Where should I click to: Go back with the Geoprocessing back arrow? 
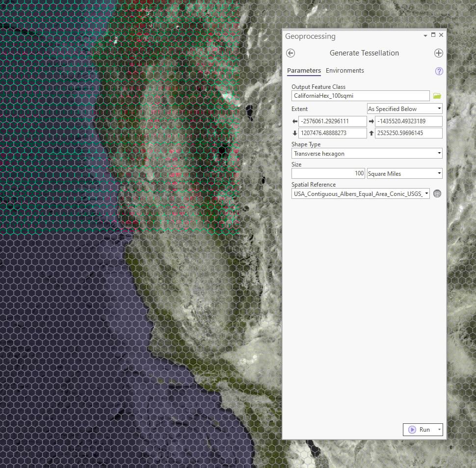tap(290, 53)
